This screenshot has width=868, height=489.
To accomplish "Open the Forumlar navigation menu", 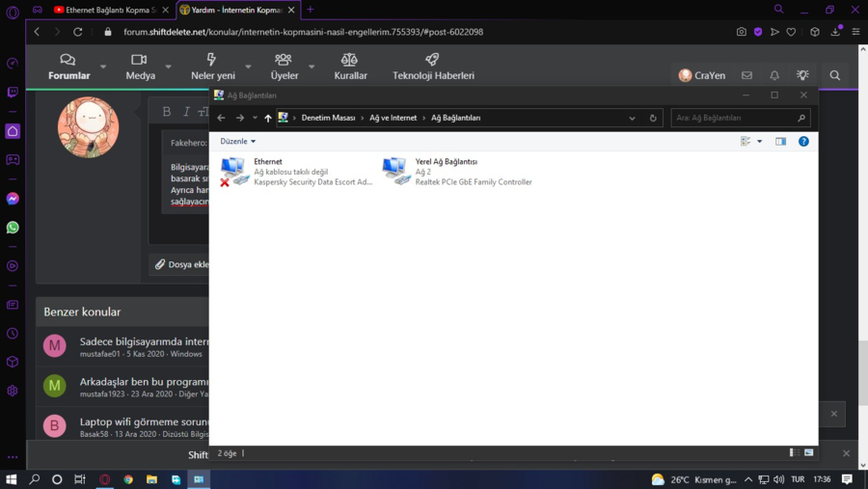I will pyautogui.click(x=68, y=67).
